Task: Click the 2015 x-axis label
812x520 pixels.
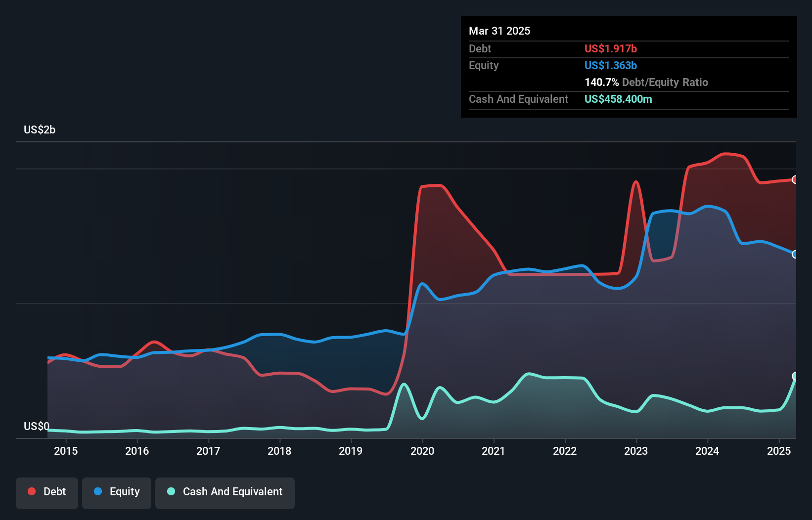Action: [x=66, y=451]
